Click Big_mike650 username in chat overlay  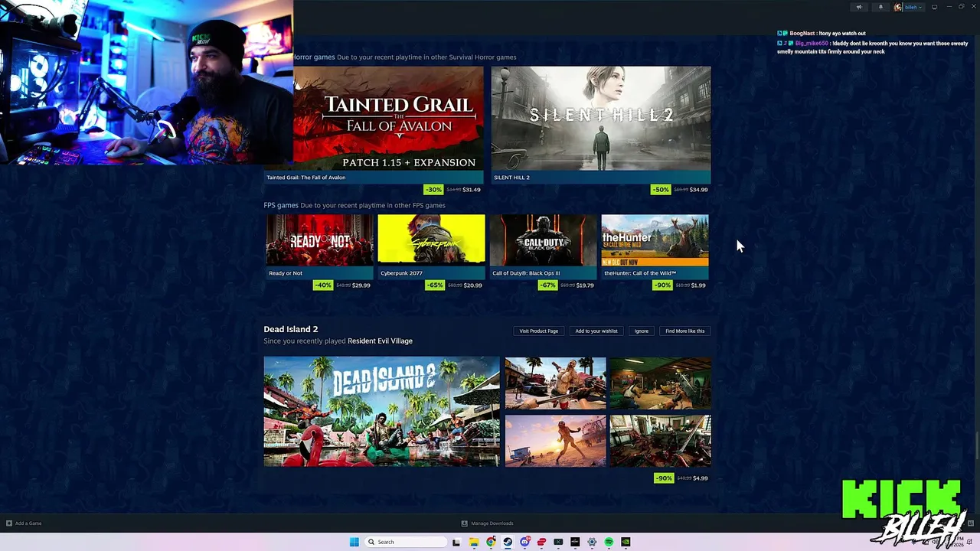812,44
